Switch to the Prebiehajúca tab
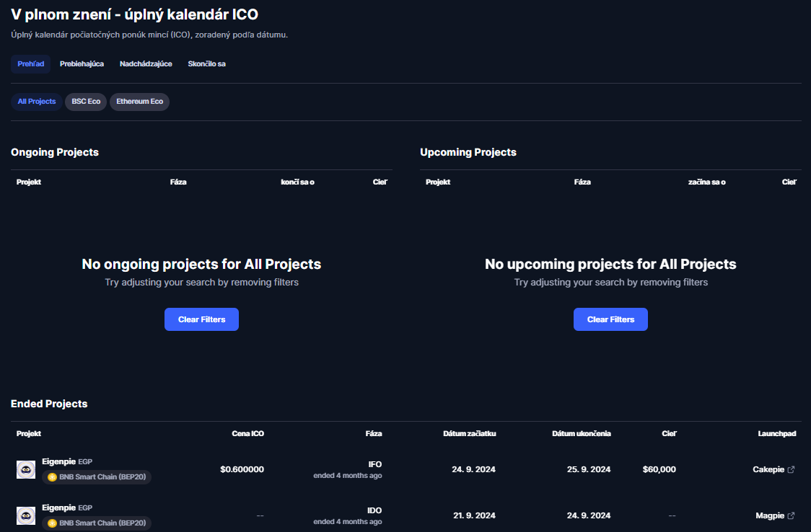The width and height of the screenshot is (811, 532). (82, 64)
